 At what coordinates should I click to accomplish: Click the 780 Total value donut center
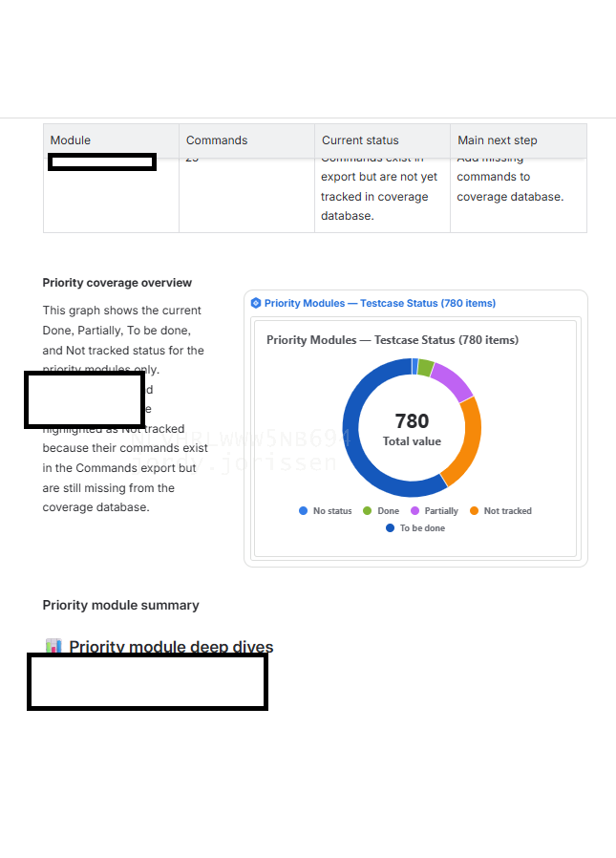tap(412, 429)
